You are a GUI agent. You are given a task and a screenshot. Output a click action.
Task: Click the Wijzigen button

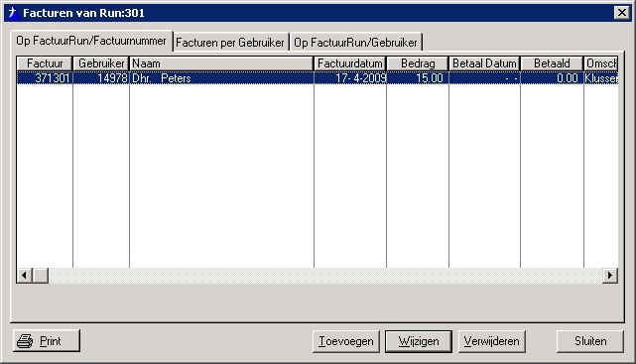tap(419, 341)
